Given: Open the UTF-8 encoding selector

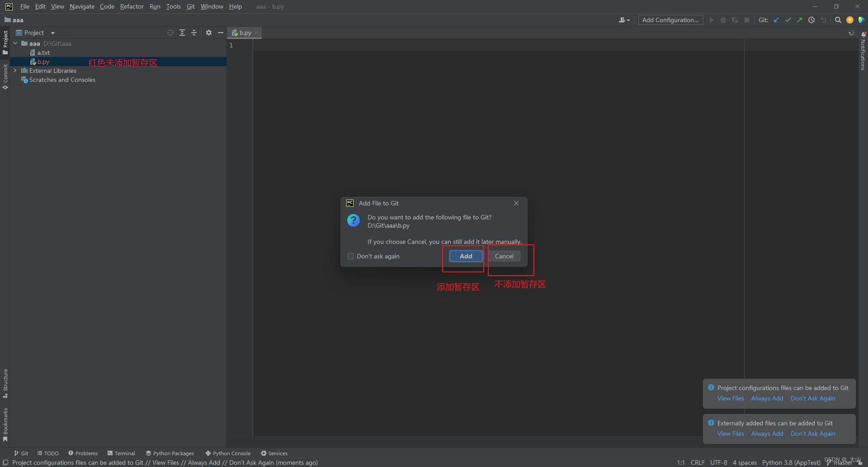Looking at the screenshot, I should 719,462.
